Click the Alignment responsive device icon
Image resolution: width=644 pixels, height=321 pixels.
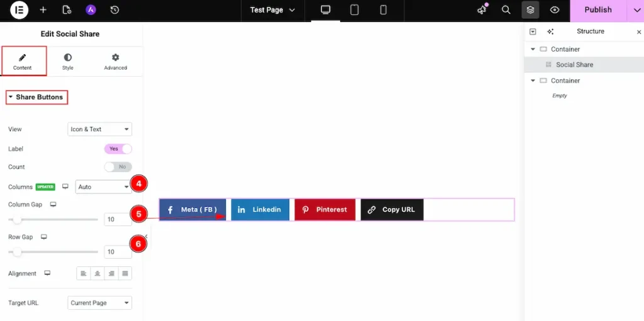(47, 273)
